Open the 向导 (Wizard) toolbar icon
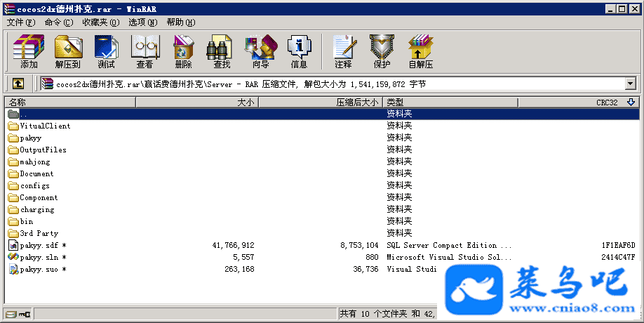 coord(260,51)
